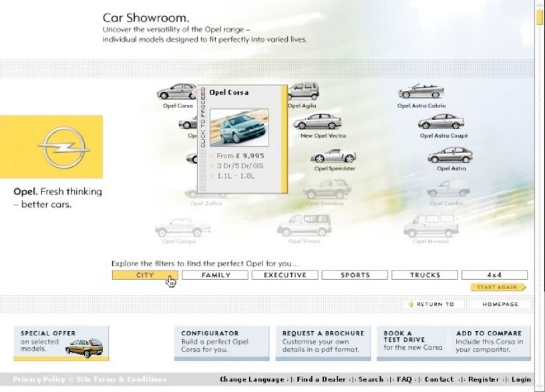Pick the faded Opel Combo van icon
This screenshot has height=392, width=545.
point(449,188)
